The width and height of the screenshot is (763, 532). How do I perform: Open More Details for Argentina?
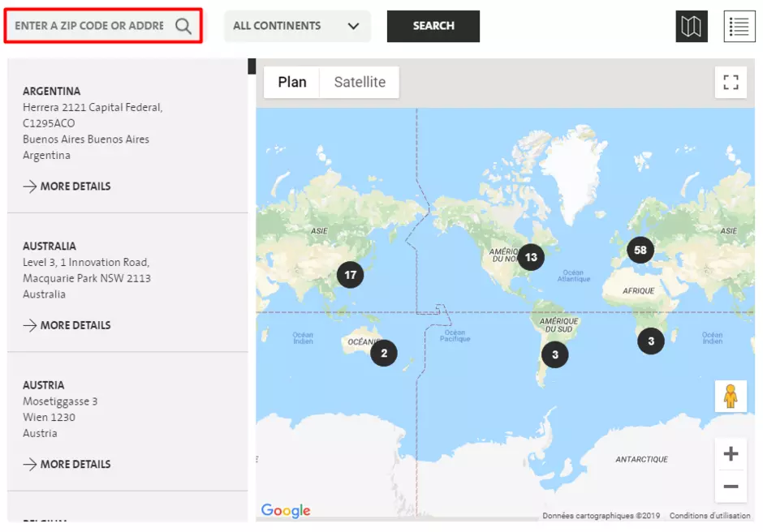click(x=67, y=187)
